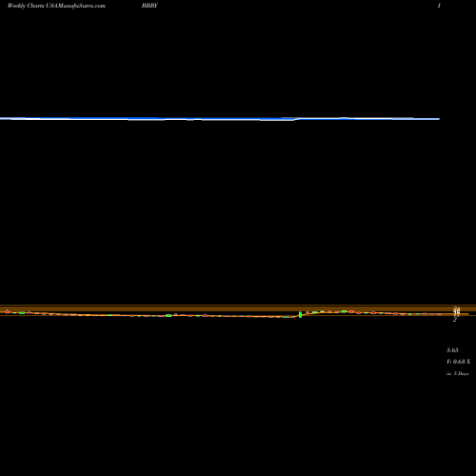Screen dimensions: 476x476
Task: Click the tall green candlestick on the chart
Action: (300, 314)
